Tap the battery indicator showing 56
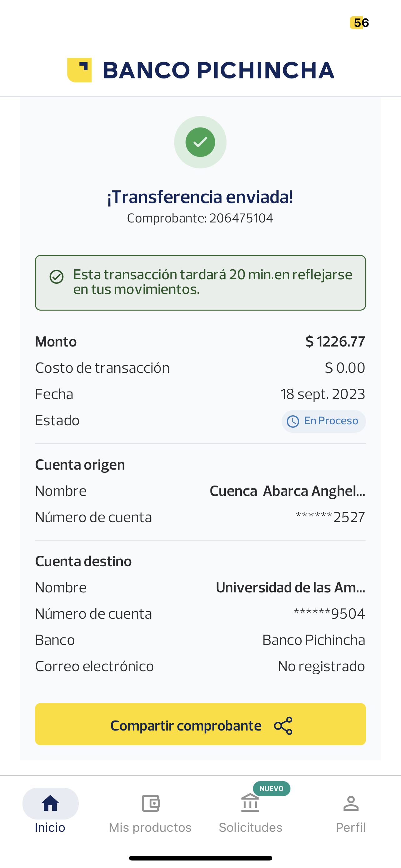401x868 pixels. click(359, 23)
